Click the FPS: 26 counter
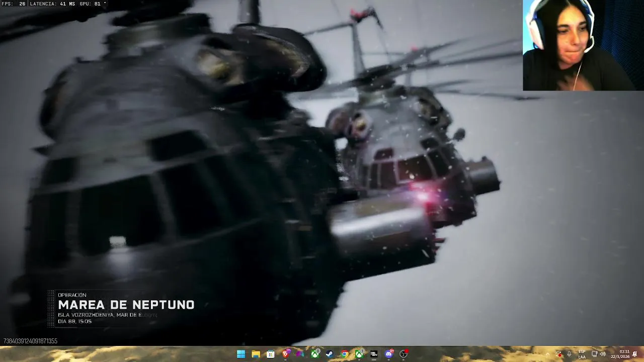 (x=14, y=4)
